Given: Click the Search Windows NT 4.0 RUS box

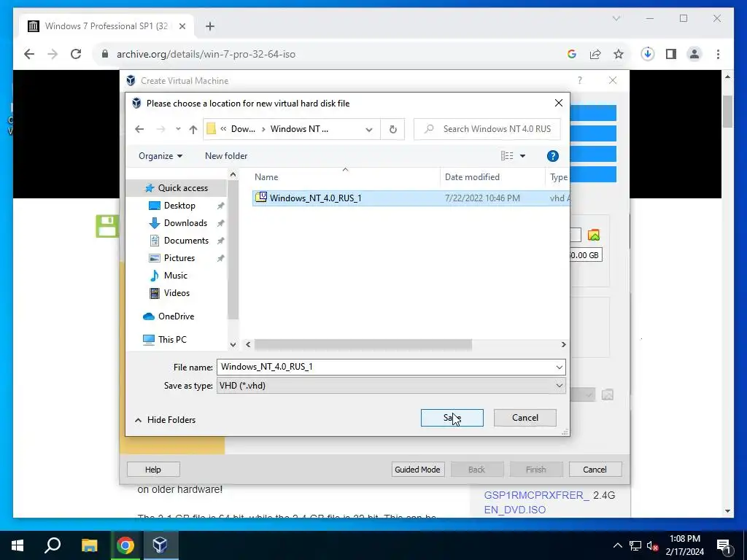Looking at the screenshot, I should coord(487,129).
